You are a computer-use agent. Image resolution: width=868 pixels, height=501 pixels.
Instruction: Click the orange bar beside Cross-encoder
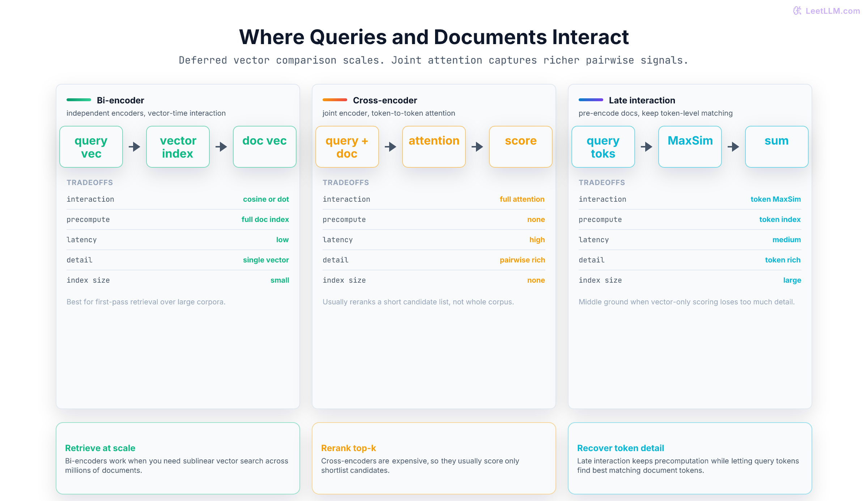(x=335, y=100)
